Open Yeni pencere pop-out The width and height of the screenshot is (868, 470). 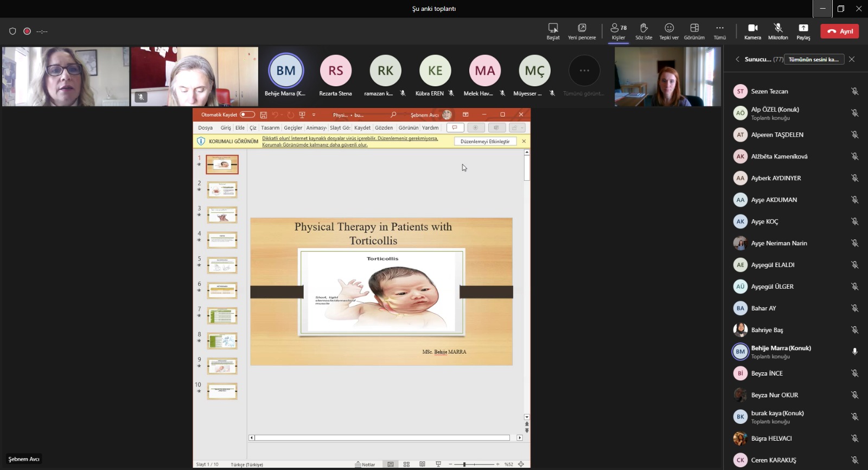pos(582,31)
